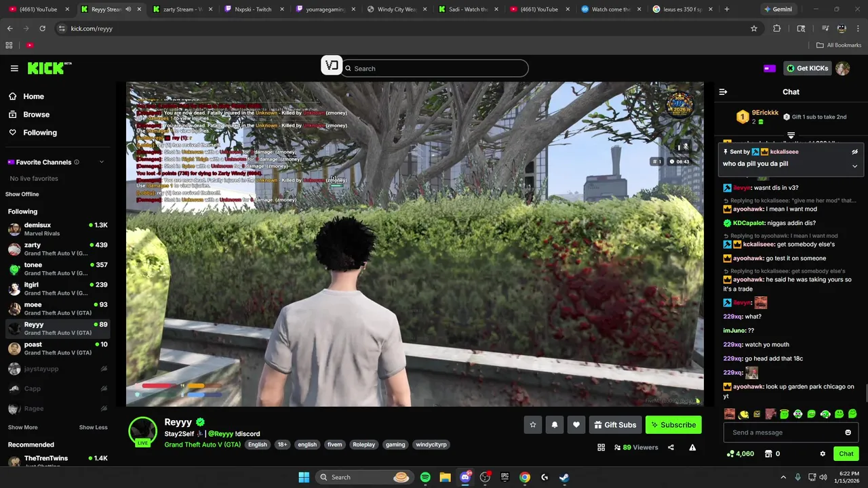Open Spotify from the taskbar
The height and width of the screenshot is (488, 868).
point(425,477)
